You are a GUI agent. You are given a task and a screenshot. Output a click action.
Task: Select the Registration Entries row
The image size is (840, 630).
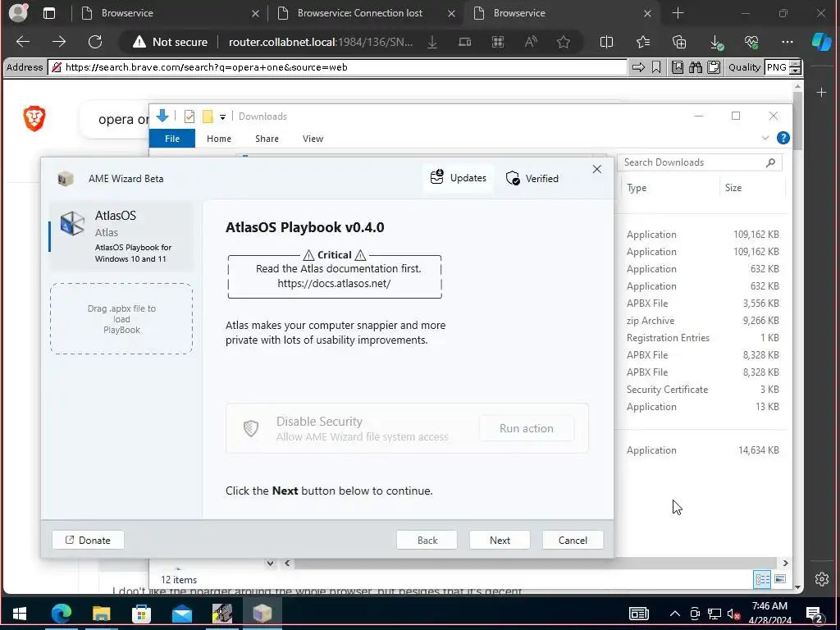point(703,337)
